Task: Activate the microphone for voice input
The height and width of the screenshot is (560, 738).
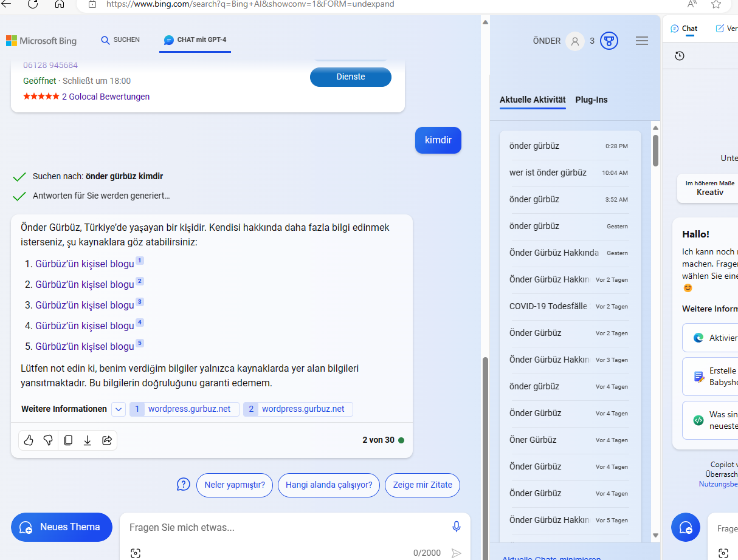Action: (x=456, y=527)
